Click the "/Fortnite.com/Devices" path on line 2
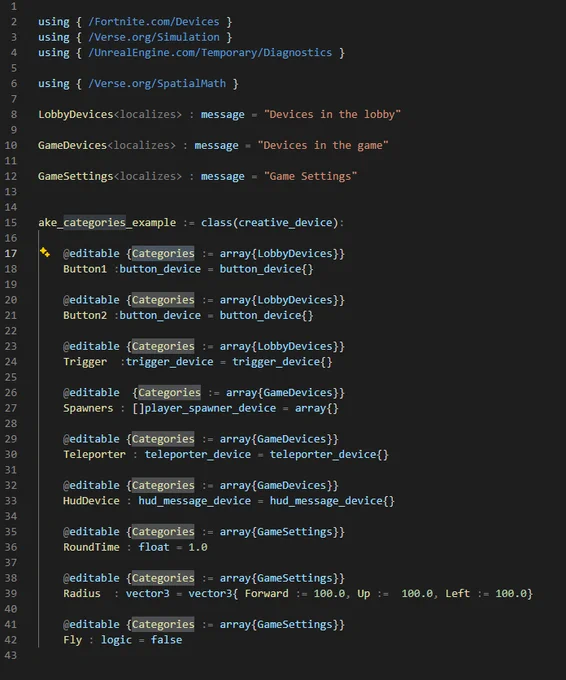 [x=154, y=22]
